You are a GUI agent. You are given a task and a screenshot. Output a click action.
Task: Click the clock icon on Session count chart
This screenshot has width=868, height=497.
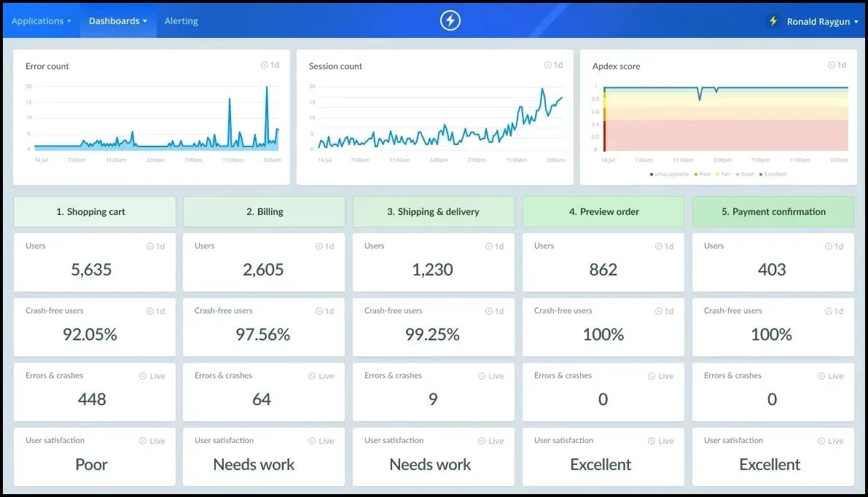coord(548,65)
